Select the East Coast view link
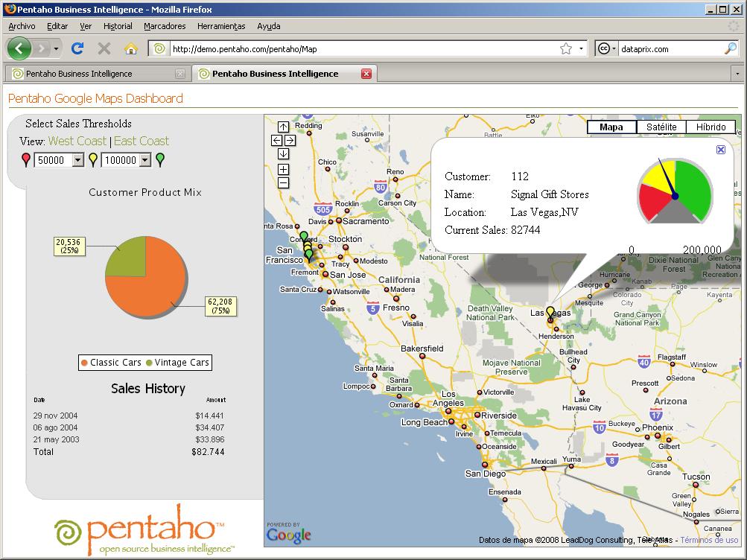The image size is (747, 560). (142, 140)
